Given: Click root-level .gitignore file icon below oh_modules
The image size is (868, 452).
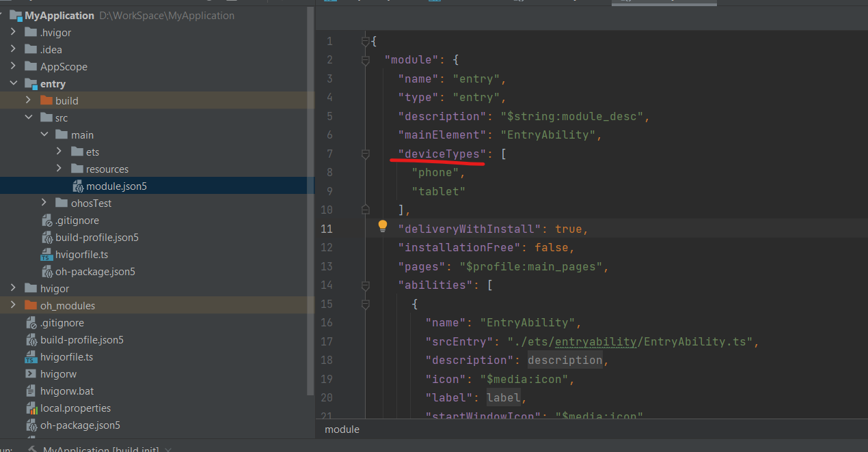Looking at the screenshot, I should 31,323.
